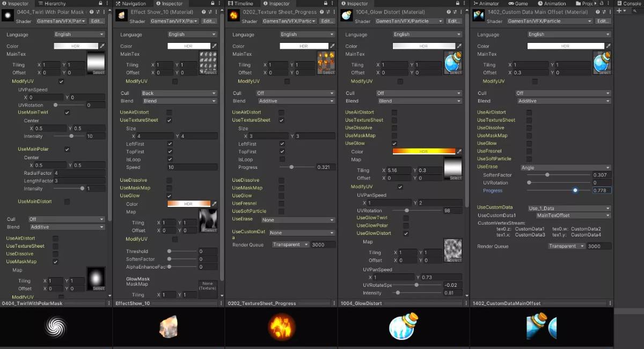This screenshot has height=349, width=644.
Task: Click the Twirl Intensity slider showing 10
Action: [x=69, y=136]
